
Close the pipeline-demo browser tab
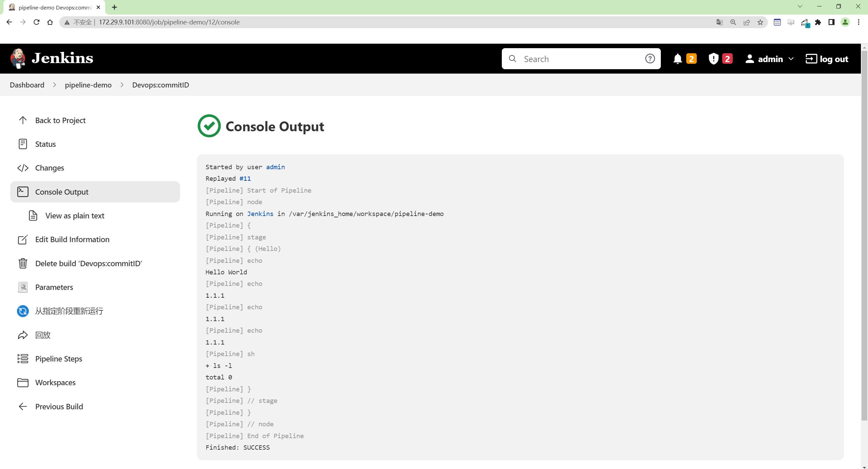(x=98, y=7)
